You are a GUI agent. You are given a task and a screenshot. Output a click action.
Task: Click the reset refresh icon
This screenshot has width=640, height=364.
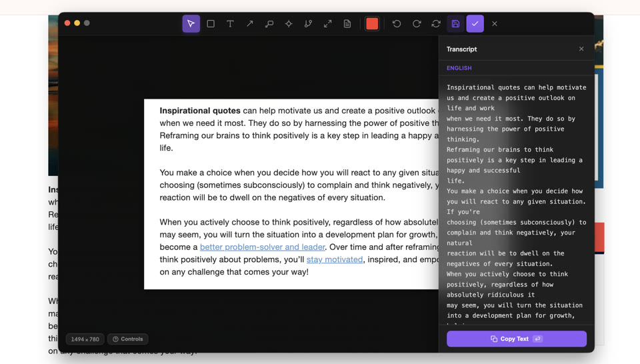pos(436,24)
